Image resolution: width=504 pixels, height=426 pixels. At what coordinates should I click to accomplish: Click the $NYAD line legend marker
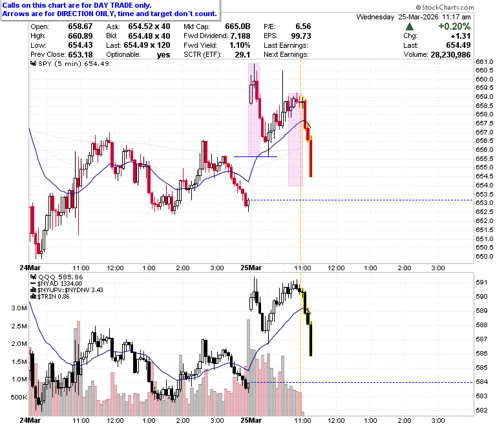pos(33,284)
